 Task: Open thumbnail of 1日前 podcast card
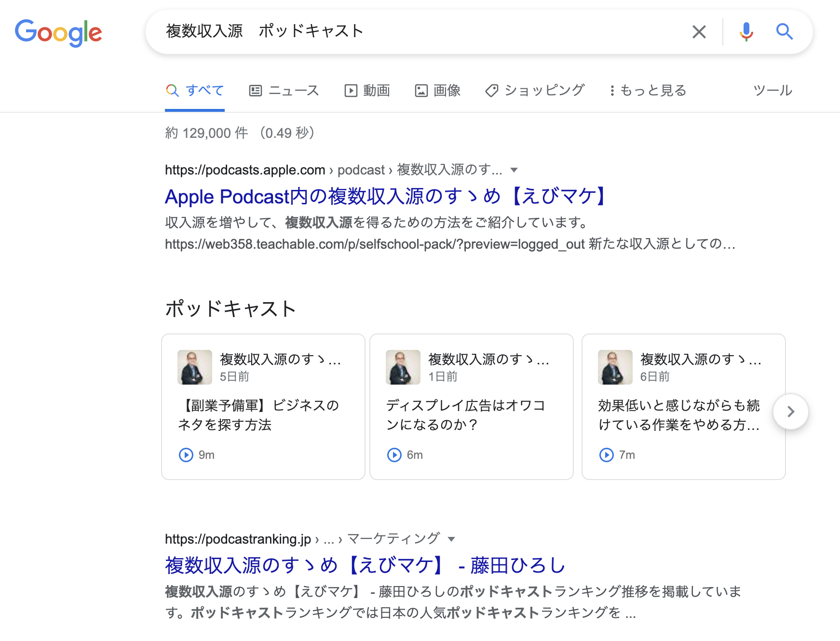pyautogui.click(x=403, y=367)
